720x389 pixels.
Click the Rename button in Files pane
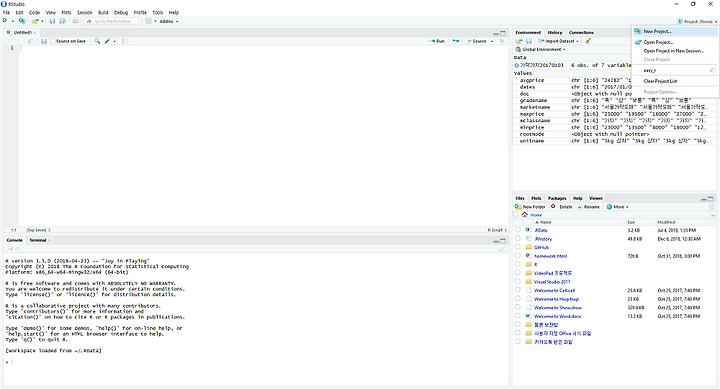tap(589, 207)
